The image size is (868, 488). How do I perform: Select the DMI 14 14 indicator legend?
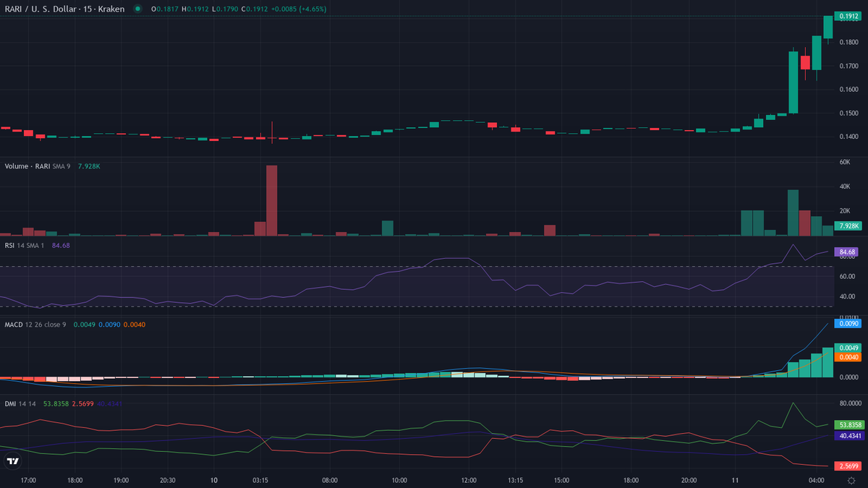coord(20,403)
